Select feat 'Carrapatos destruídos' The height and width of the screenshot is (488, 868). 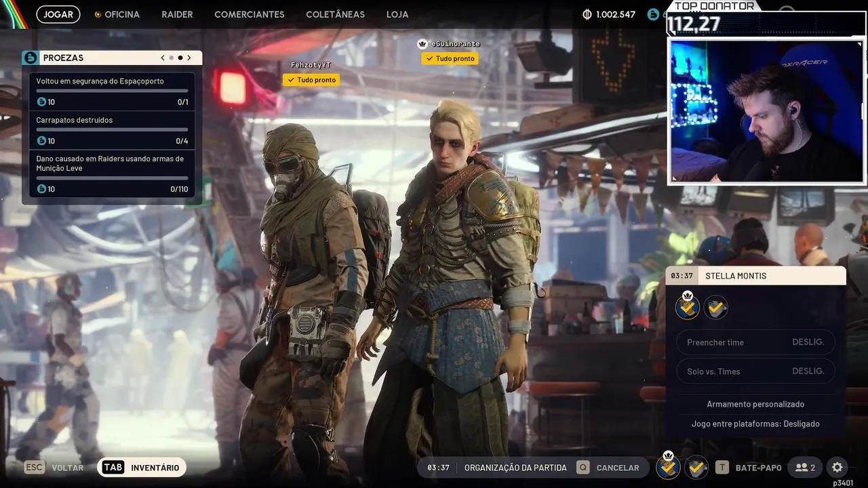pyautogui.click(x=112, y=130)
